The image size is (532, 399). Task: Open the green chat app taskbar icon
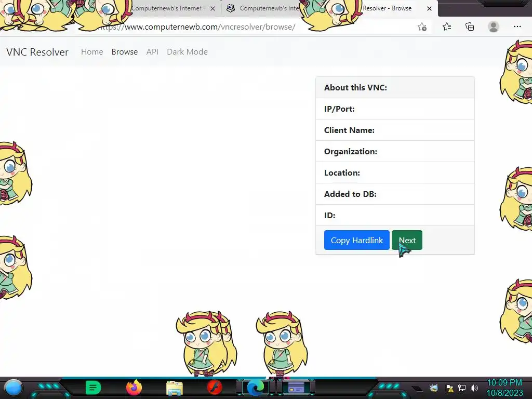[94, 388]
